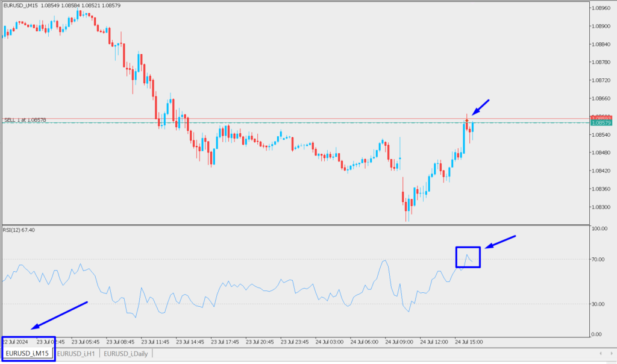Select the blue arrow above the latest candle

(x=481, y=107)
